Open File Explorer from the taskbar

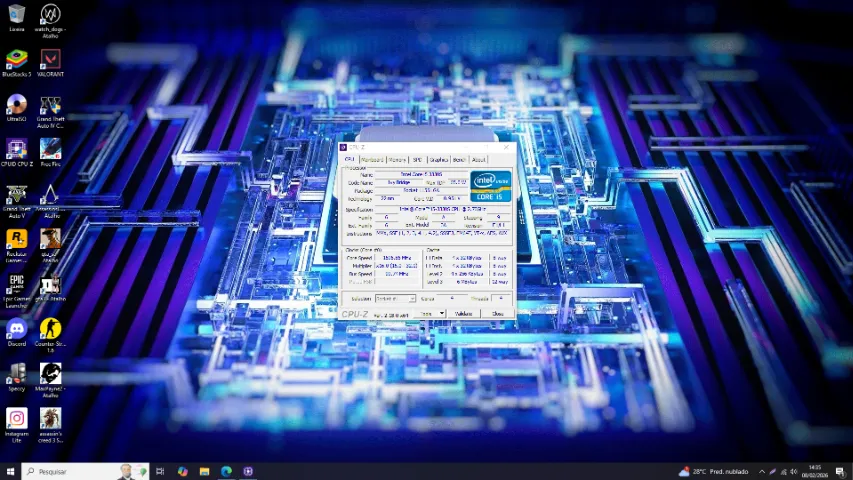[204, 471]
